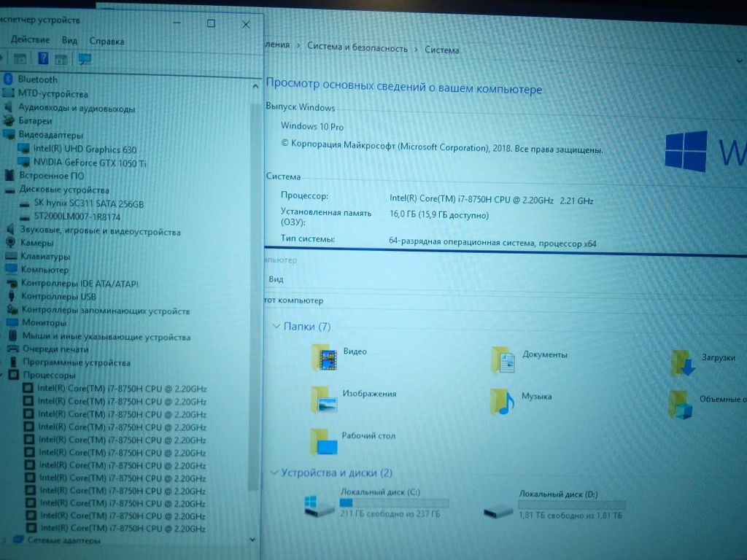Click the Device Manager scrollbar down arrow
Image resolution: width=747 pixels, height=560 pixels.
(253, 539)
